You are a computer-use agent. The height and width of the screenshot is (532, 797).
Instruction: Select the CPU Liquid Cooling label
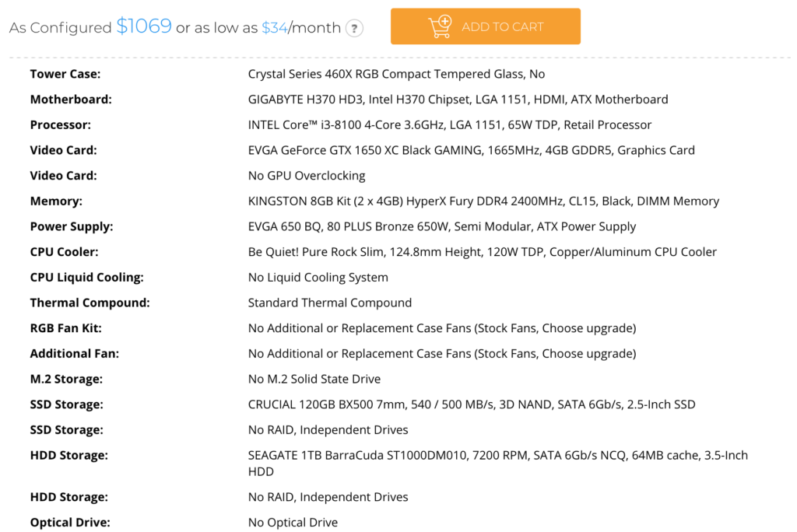pyautogui.click(x=87, y=278)
